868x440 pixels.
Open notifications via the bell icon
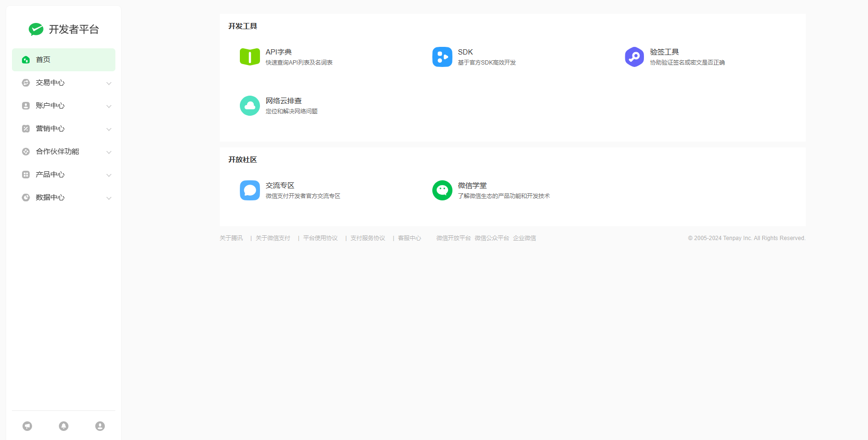64,426
